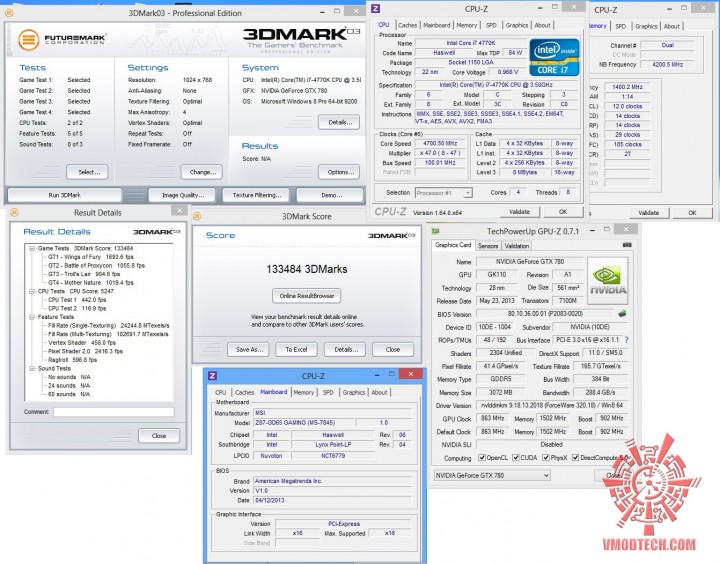Open Mainboard tab in the CPU tab CPU-Z window
Image resolution: width=720 pixels, height=564 pixels.
coord(436,25)
